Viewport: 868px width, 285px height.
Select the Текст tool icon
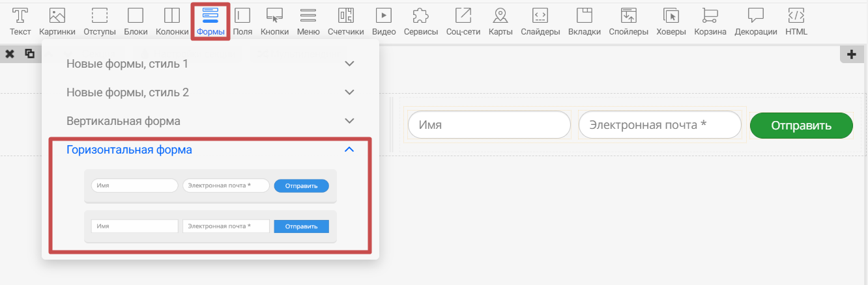tap(20, 20)
